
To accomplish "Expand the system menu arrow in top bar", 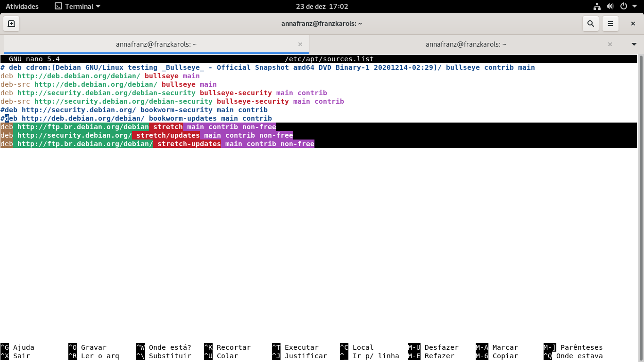I will tap(634, 7).
